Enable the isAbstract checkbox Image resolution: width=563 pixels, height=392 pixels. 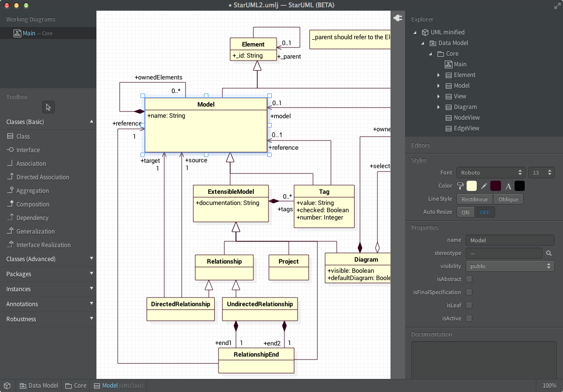(x=469, y=279)
